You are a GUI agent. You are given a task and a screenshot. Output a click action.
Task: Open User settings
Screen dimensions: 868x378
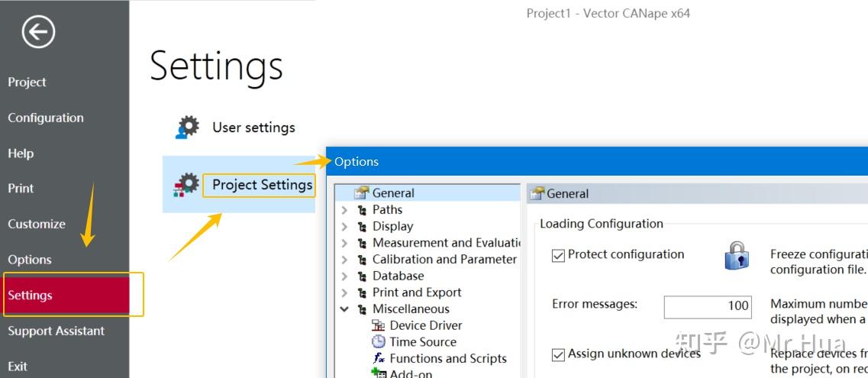(253, 128)
